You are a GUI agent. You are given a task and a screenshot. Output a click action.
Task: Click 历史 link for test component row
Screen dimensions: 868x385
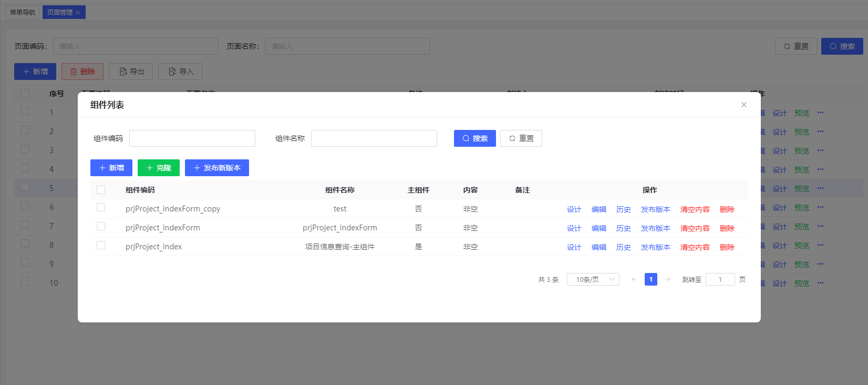[x=624, y=209]
